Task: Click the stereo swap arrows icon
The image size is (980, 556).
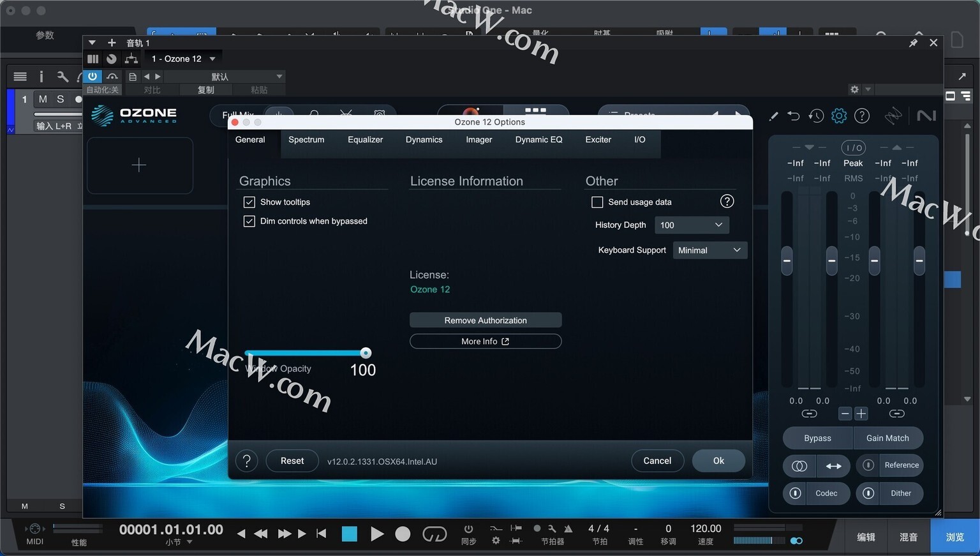Action: (x=834, y=466)
